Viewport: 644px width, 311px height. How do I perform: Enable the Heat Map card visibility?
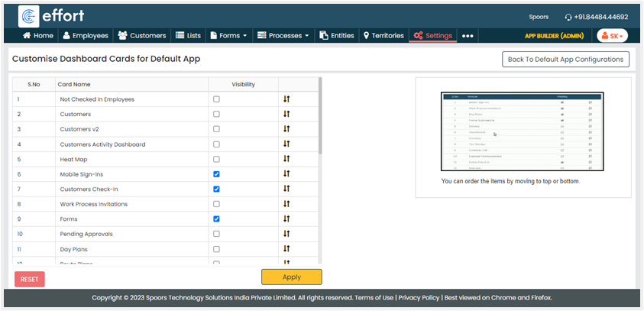coord(216,159)
